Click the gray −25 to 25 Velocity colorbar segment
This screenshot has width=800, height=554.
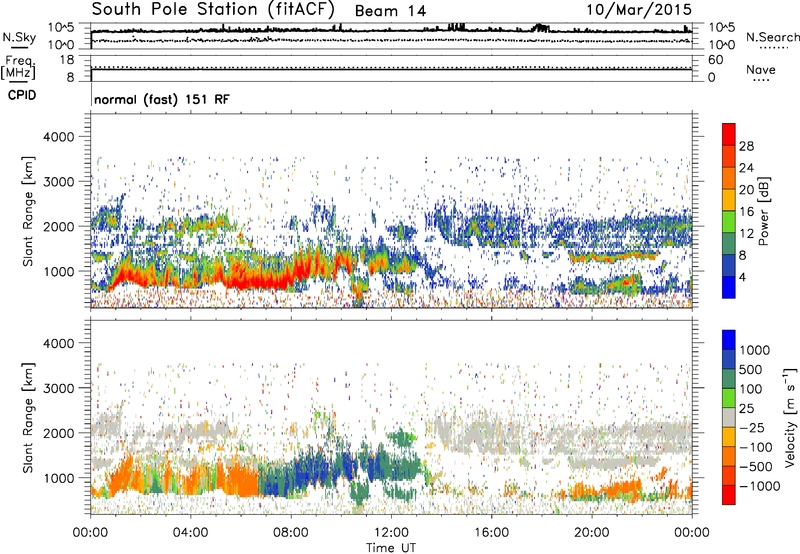[729, 418]
